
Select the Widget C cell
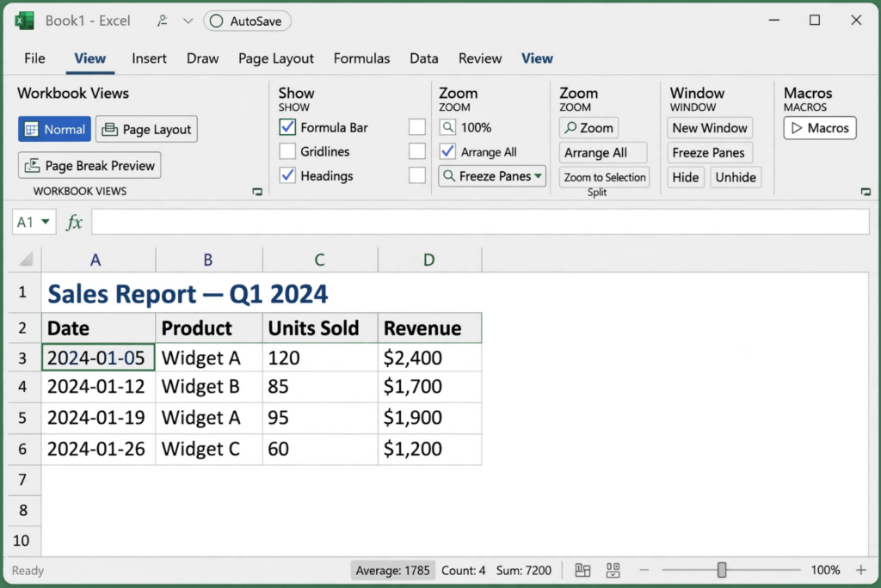pos(209,450)
